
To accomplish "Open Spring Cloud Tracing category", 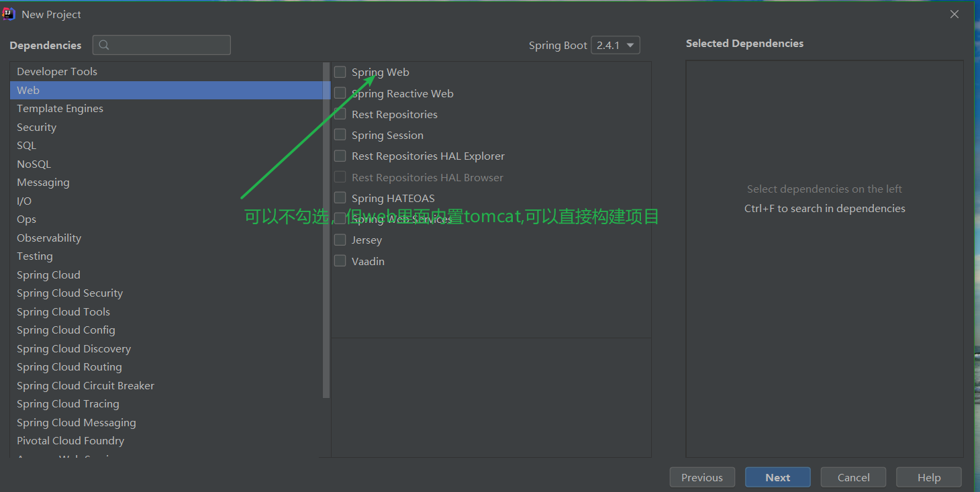I will pos(166,404).
